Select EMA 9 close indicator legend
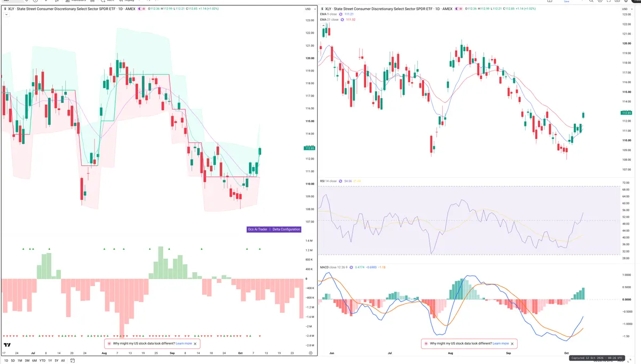Screen dimensions: 641x364 [329, 14]
